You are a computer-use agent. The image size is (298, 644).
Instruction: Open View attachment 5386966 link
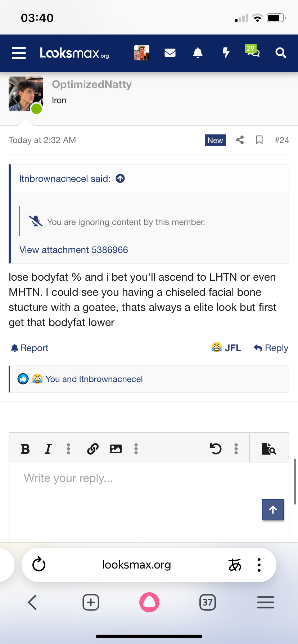pyautogui.click(x=74, y=250)
